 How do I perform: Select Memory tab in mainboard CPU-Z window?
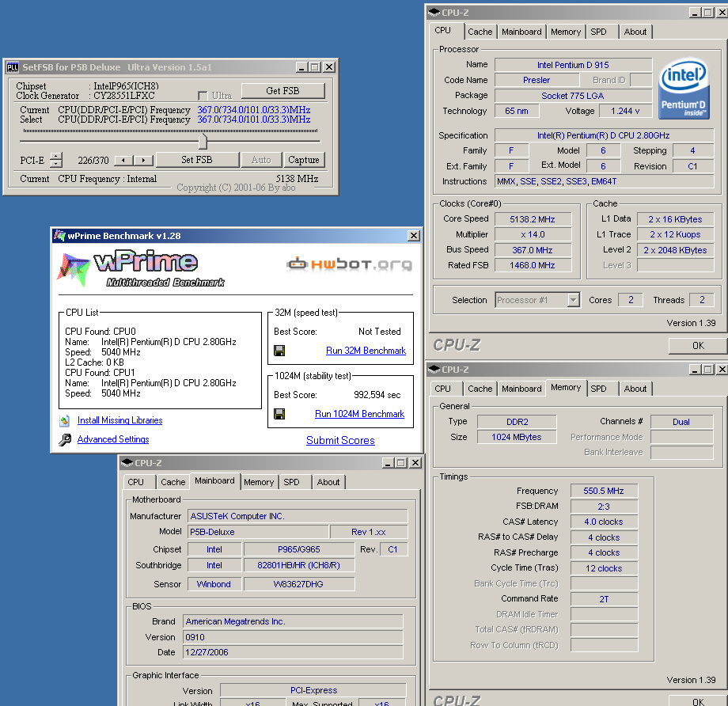(259, 482)
